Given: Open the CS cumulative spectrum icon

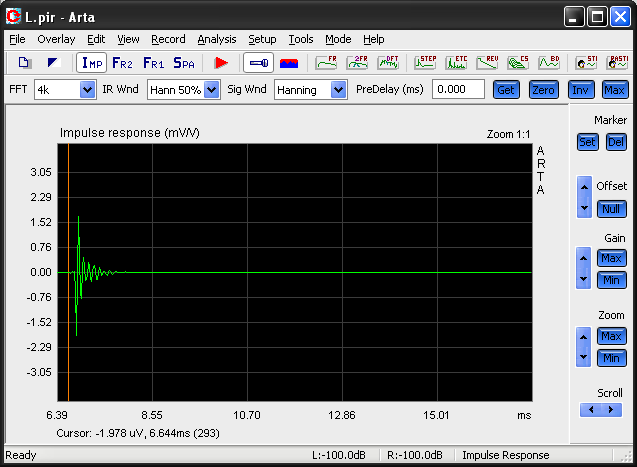Looking at the screenshot, I should coord(518,63).
